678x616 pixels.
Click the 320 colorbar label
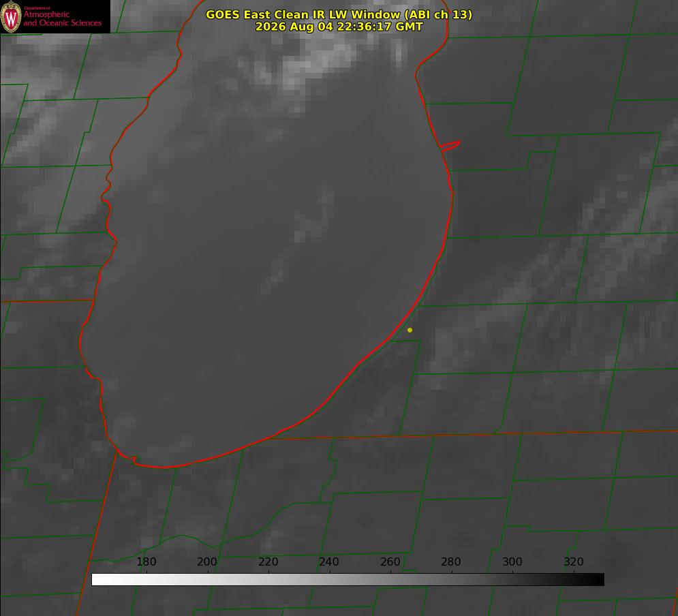pos(574,561)
